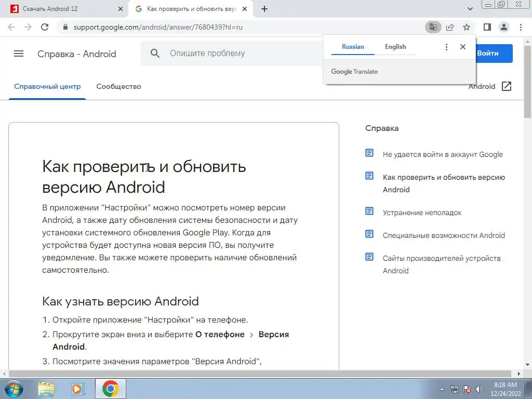Open the Специальные возможности Android link
Image resolution: width=532 pixels, height=399 pixels.
tap(444, 235)
